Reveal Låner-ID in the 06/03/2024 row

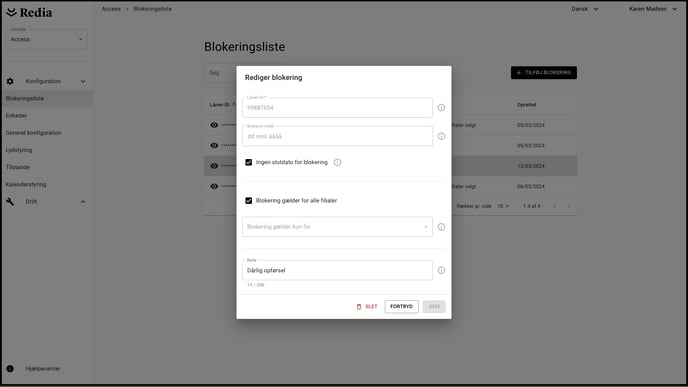point(214,186)
